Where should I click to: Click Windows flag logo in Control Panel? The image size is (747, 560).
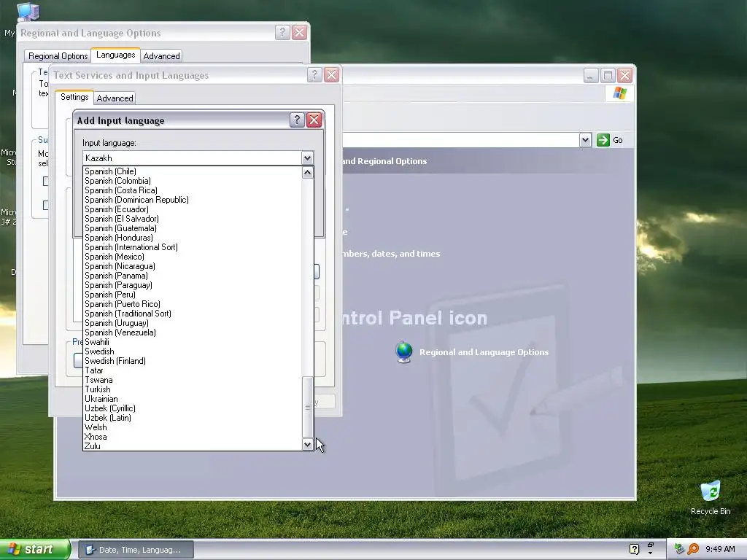click(619, 93)
